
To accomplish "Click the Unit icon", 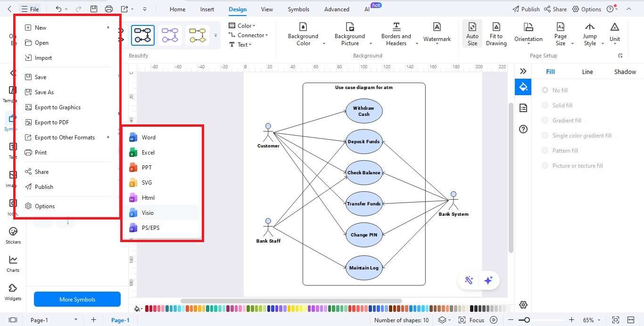I will (615, 27).
